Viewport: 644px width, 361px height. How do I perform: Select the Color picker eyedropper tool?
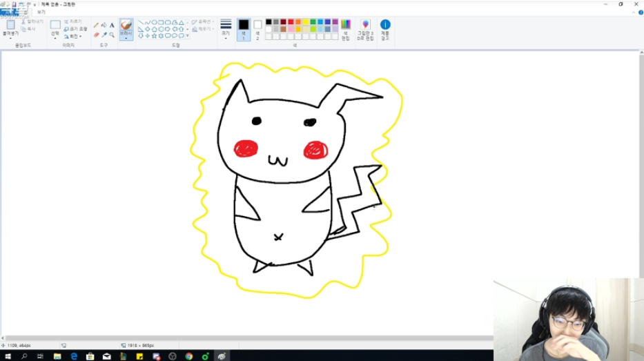104,35
